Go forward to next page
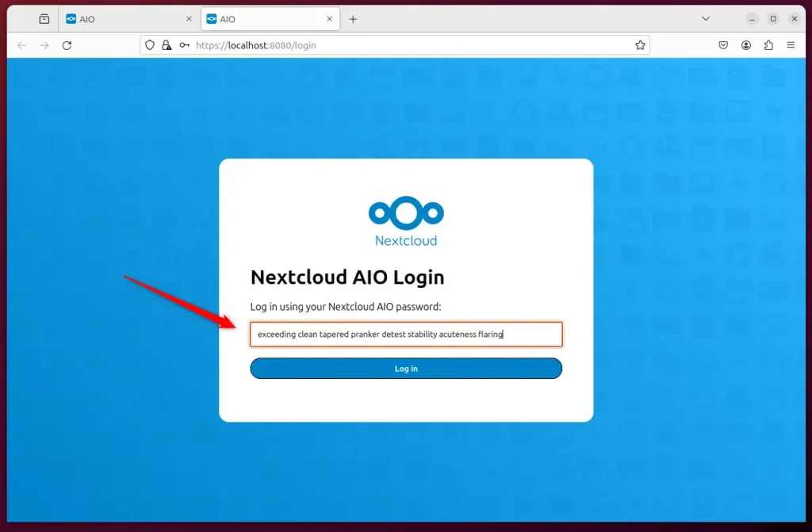The image size is (812, 532). [x=44, y=45]
